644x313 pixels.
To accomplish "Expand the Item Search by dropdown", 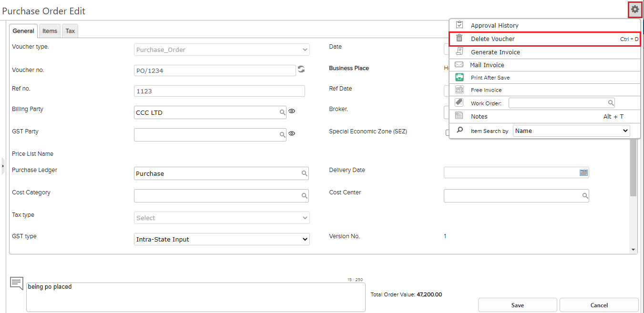I will pos(571,131).
